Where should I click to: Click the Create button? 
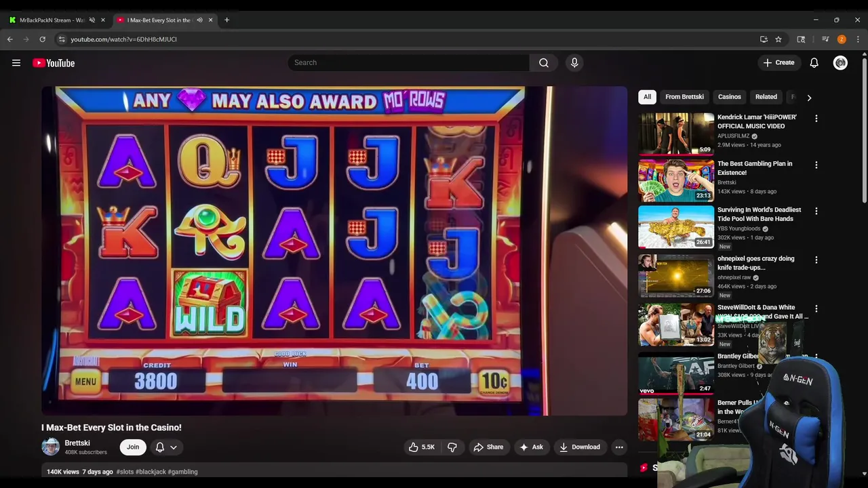click(x=778, y=62)
